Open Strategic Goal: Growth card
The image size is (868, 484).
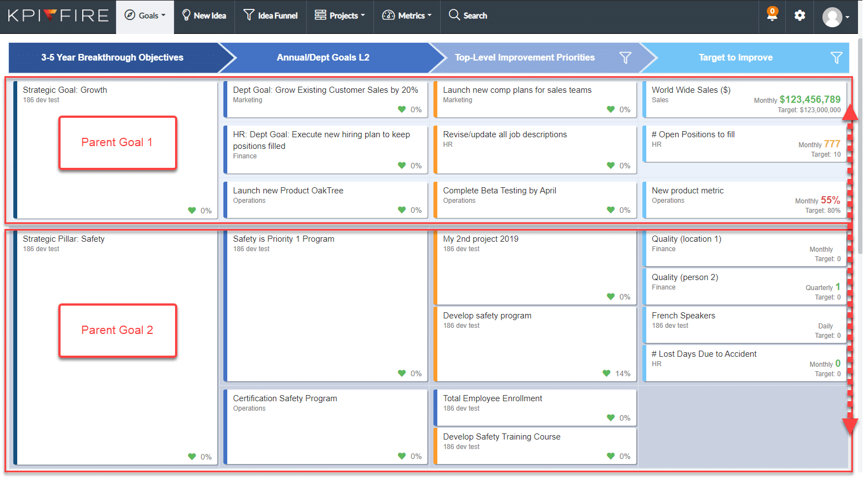116,150
